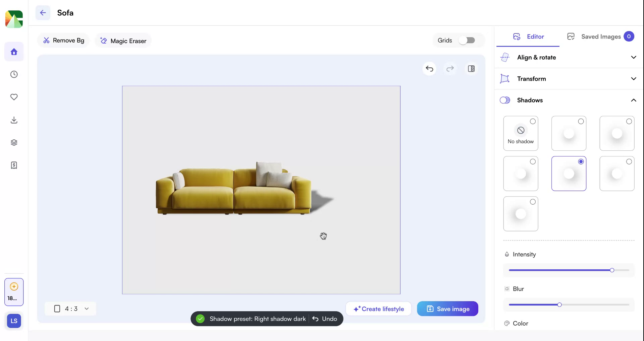Open the layers section in sidebar
Viewport: 644px width, 341px height.
click(x=14, y=142)
